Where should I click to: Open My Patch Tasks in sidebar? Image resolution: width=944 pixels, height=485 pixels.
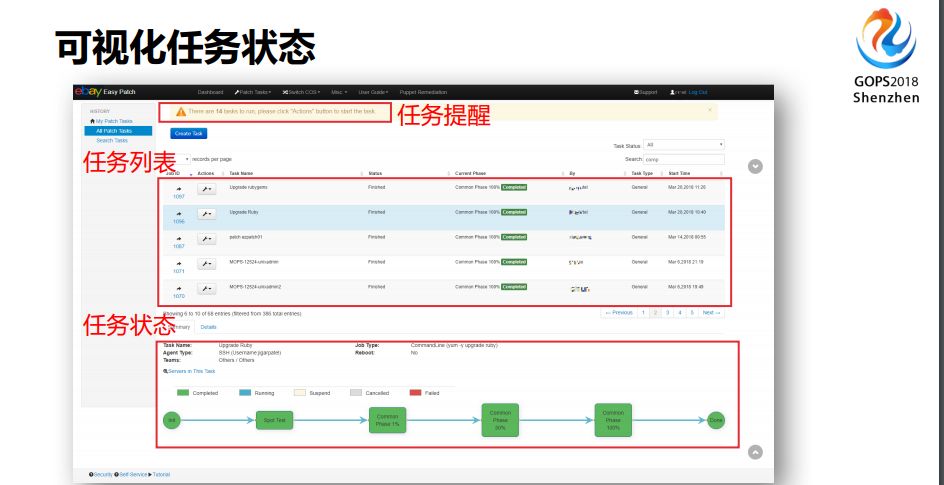(x=111, y=121)
